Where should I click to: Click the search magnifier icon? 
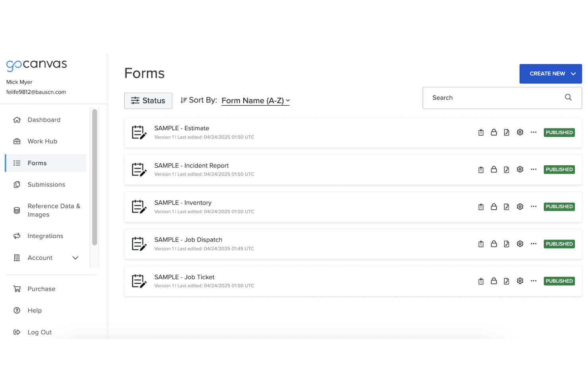(568, 97)
